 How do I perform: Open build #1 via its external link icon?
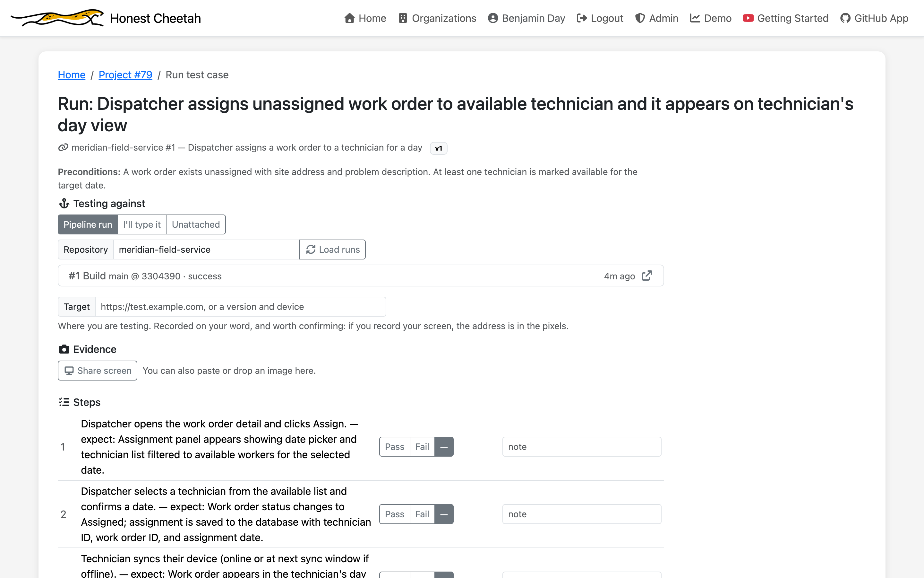click(647, 276)
